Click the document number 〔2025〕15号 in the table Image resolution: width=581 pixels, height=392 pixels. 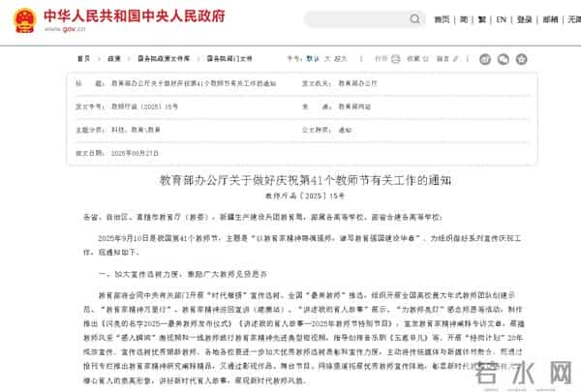pos(144,106)
